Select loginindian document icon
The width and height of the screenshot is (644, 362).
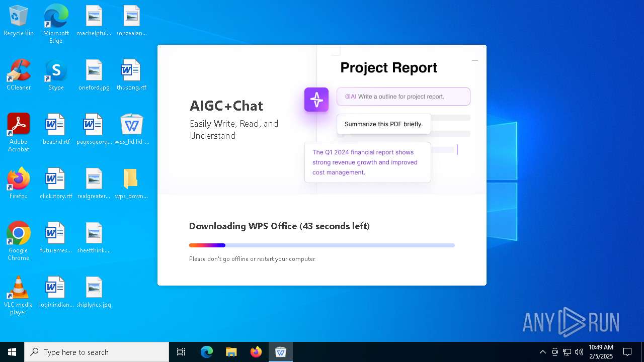pyautogui.click(x=56, y=292)
